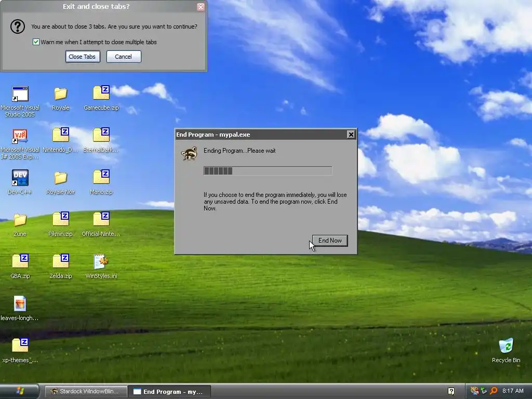
Task: Select the Gamecube.zip archive icon
Action: tap(101, 92)
